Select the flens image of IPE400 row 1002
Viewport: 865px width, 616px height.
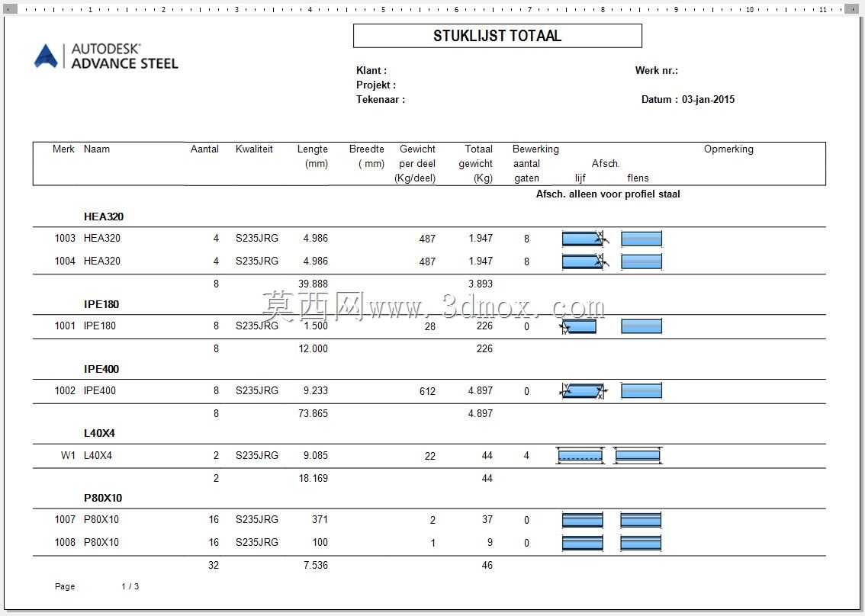[x=641, y=391]
